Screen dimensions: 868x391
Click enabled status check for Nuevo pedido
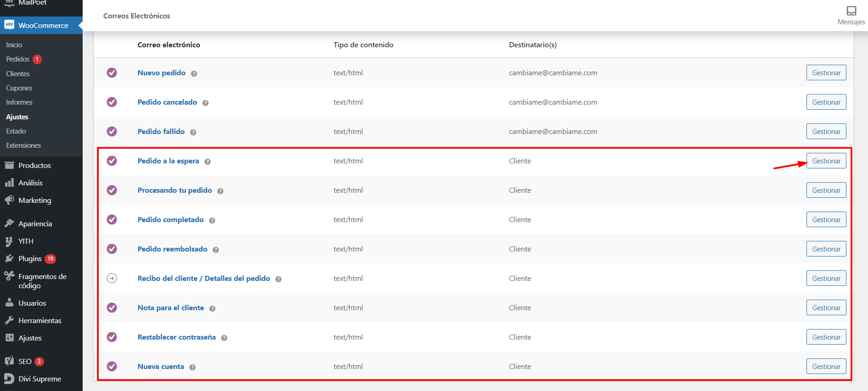[112, 73]
